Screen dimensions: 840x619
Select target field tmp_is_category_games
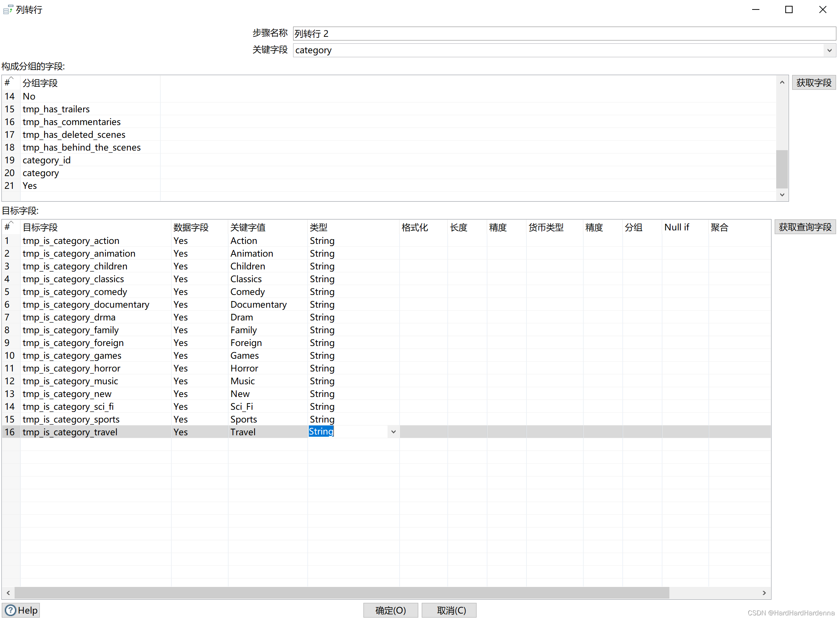(72, 355)
